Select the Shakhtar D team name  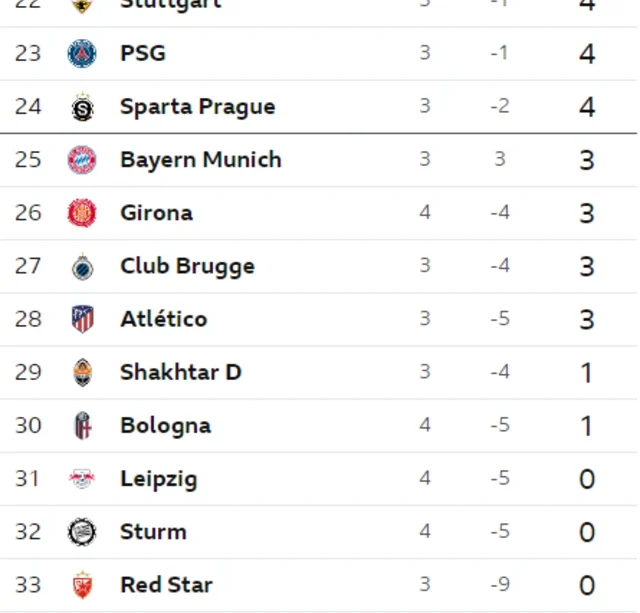click(x=181, y=372)
